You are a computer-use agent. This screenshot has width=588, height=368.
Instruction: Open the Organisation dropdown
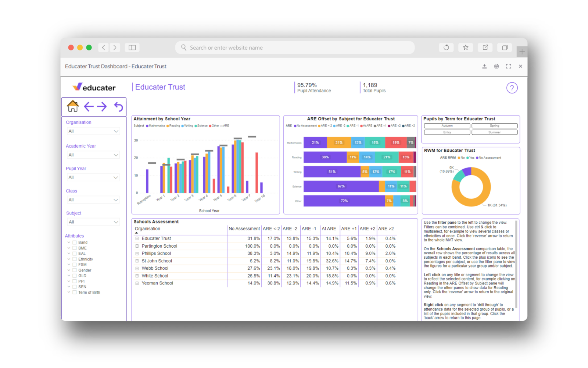click(x=93, y=131)
